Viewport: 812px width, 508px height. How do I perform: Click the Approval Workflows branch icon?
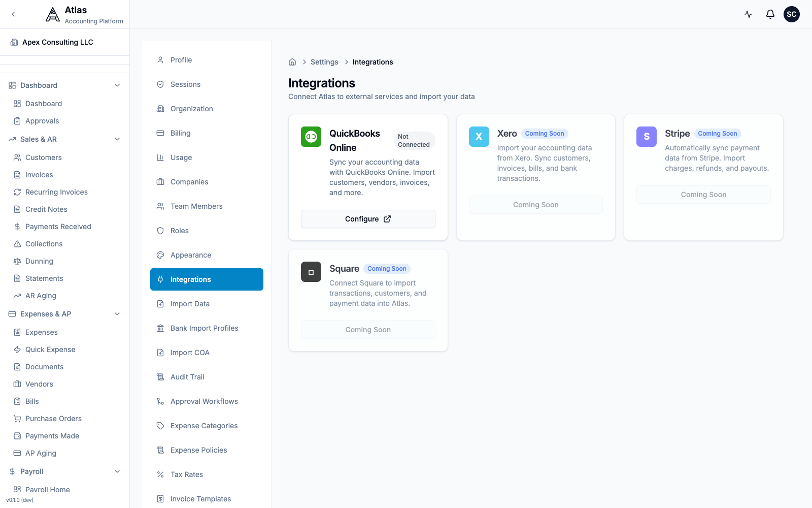[x=160, y=401]
